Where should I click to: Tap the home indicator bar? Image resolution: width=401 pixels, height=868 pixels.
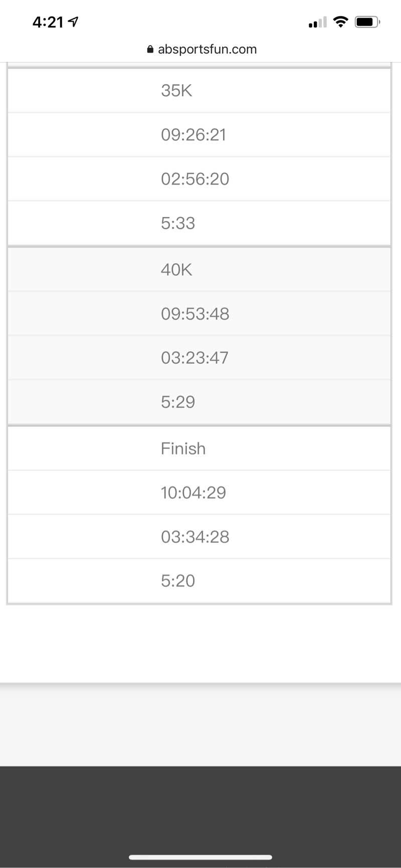click(200, 857)
